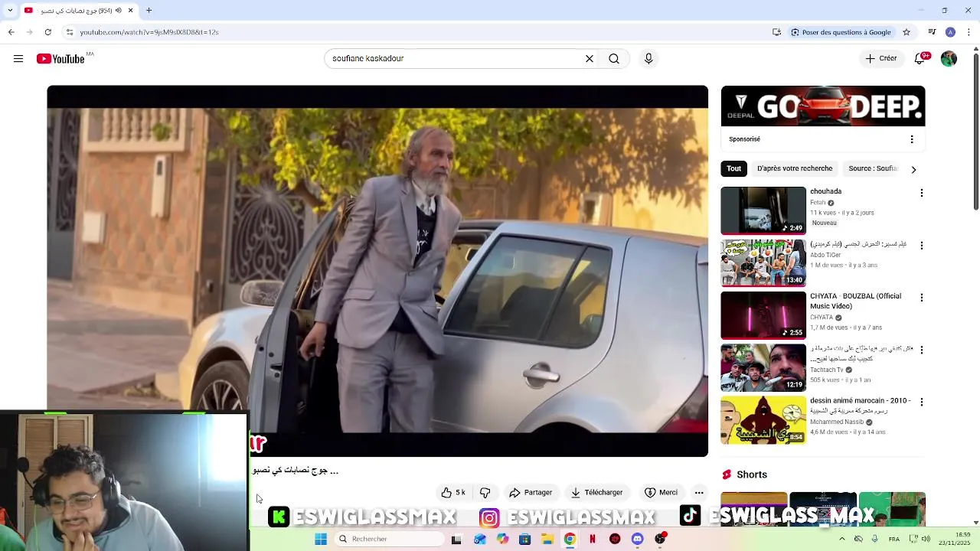Run search with the magnifier button
Viewport: 980px width, 551px height.
pos(614,59)
